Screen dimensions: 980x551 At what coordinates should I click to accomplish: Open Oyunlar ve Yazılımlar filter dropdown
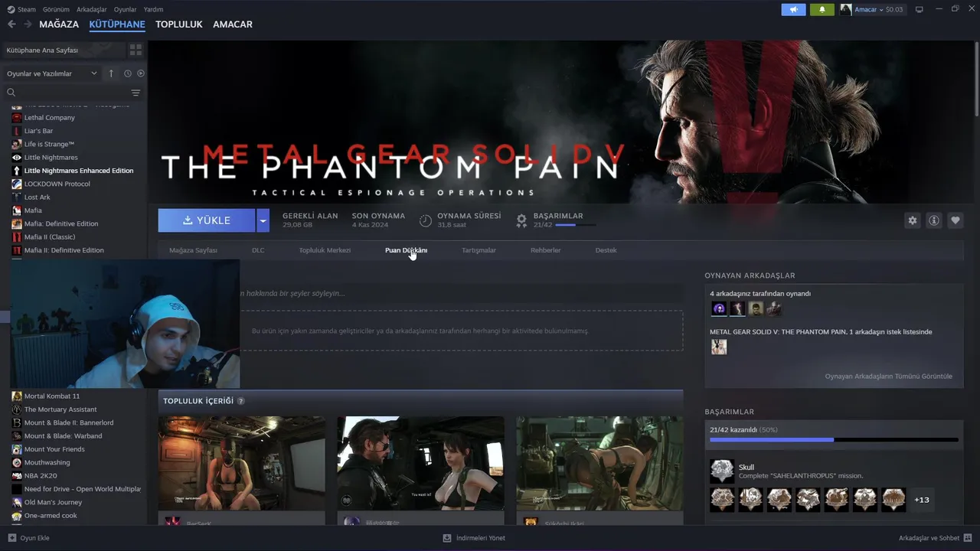pos(52,73)
